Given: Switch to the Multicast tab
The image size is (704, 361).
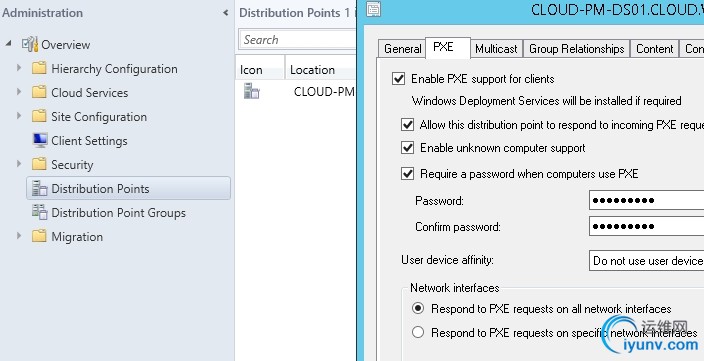Looking at the screenshot, I should point(496,48).
